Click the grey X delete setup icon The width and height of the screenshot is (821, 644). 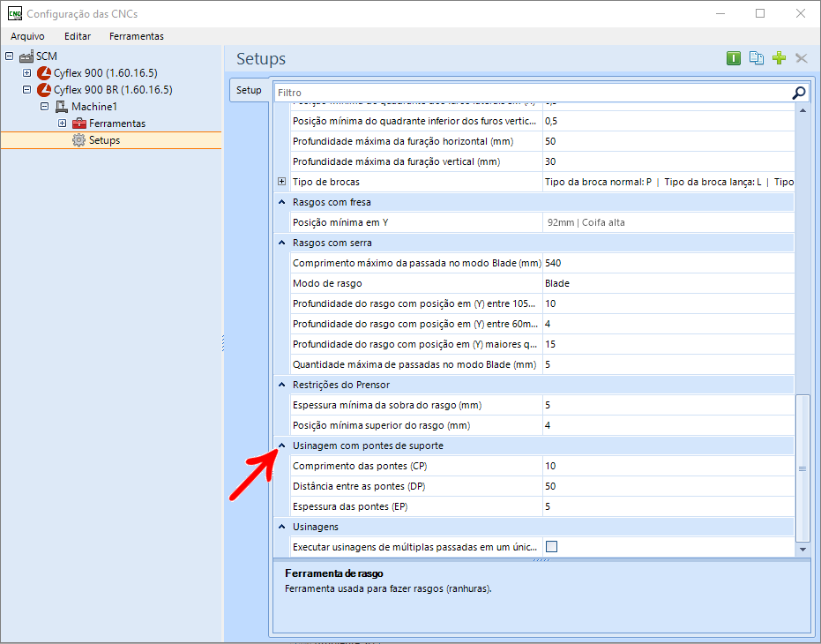click(x=801, y=58)
